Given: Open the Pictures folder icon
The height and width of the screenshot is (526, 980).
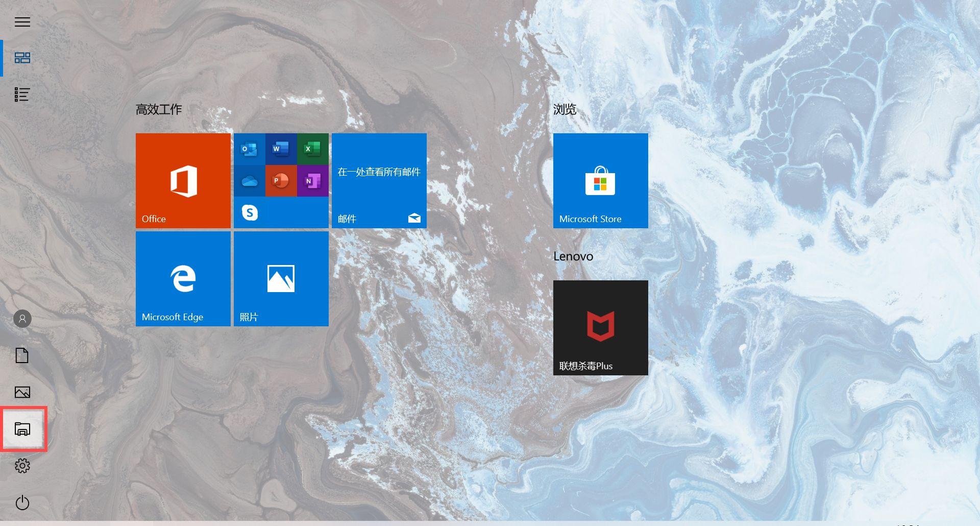Looking at the screenshot, I should 22,392.
